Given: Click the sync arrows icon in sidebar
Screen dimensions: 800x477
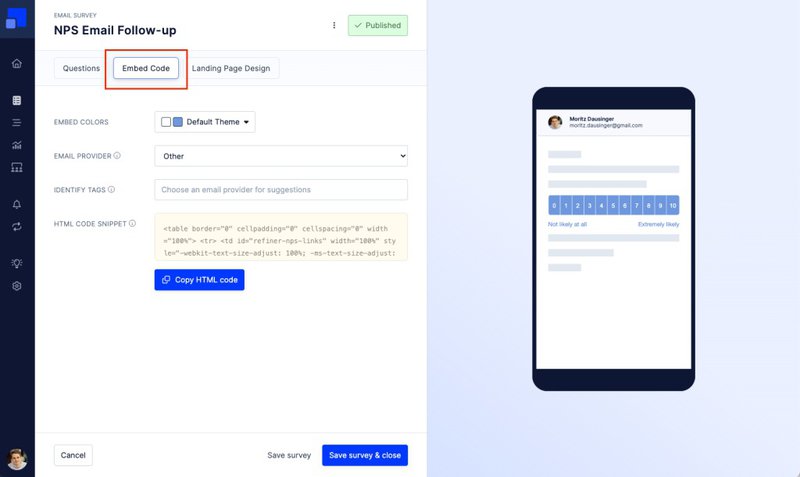Looking at the screenshot, I should pos(16,227).
